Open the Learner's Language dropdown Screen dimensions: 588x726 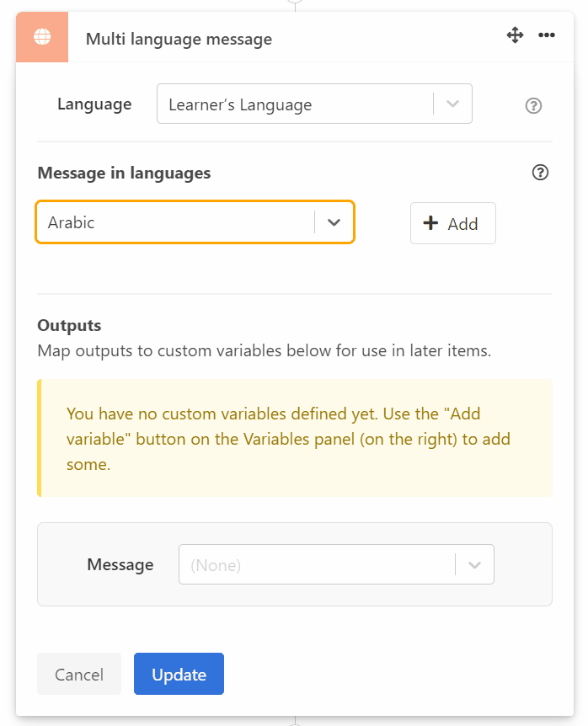pyautogui.click(x=452, y=104)
